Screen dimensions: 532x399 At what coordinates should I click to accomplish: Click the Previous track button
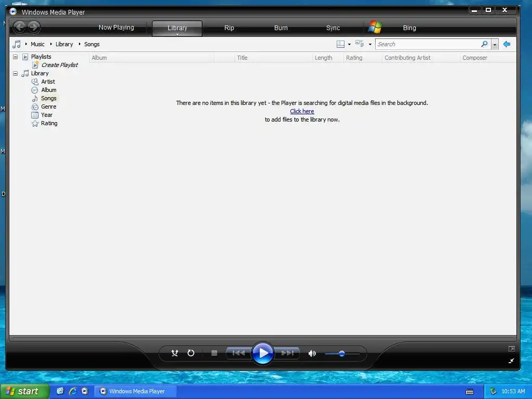pyautogui.click(x=238, y=353)
